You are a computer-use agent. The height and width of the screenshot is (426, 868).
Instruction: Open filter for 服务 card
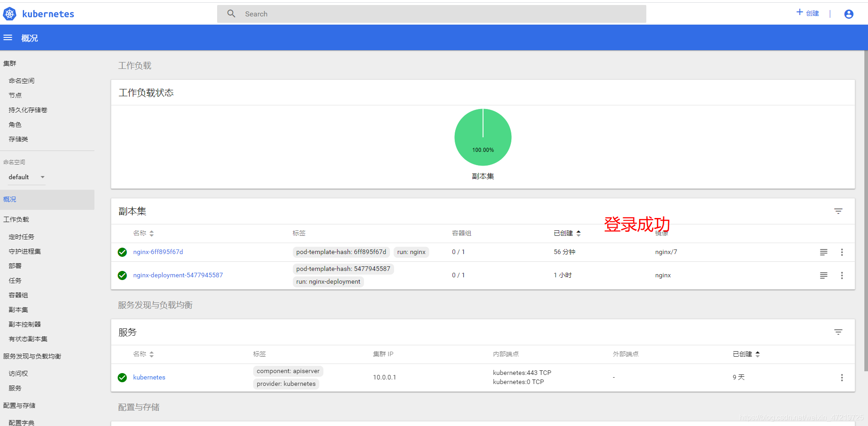pyautogui.click(x=838, y=332)
